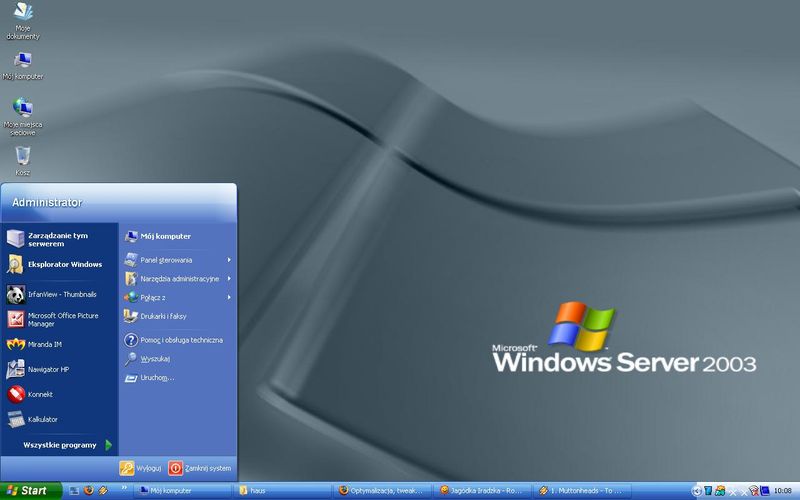This screenshot has width=800, height=500.
Task: Open Nawigator HP
Action: click(x=59, y=369)
